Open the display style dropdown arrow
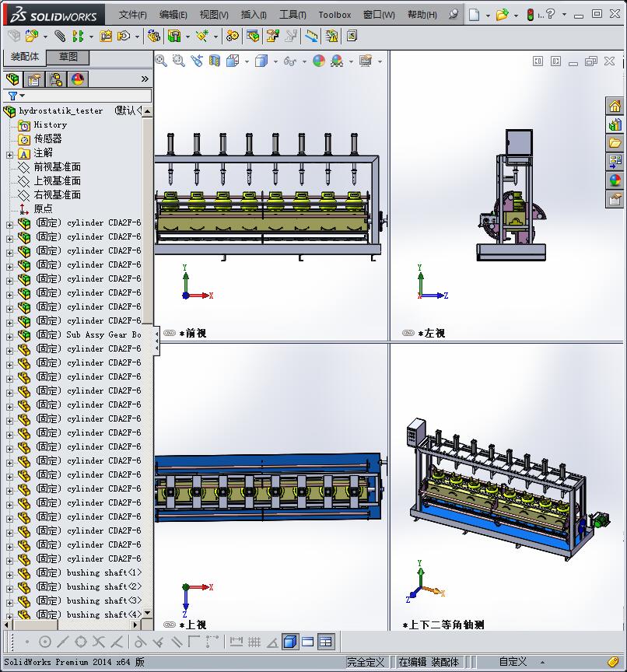 click(275, 61)
